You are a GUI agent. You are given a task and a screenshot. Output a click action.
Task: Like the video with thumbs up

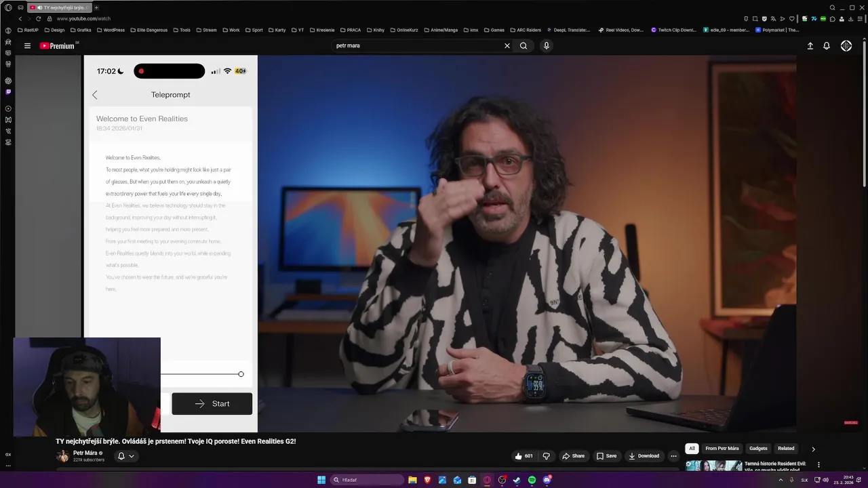524,456
